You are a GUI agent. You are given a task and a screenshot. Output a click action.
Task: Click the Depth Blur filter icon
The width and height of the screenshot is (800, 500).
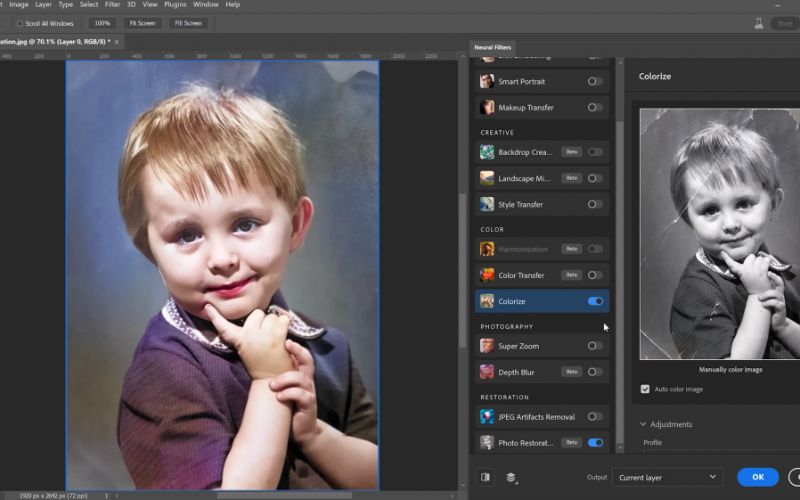(x=487, y=372)
